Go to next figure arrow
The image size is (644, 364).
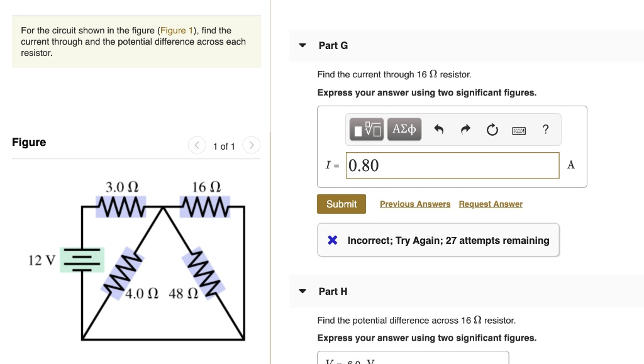(250, 146)
